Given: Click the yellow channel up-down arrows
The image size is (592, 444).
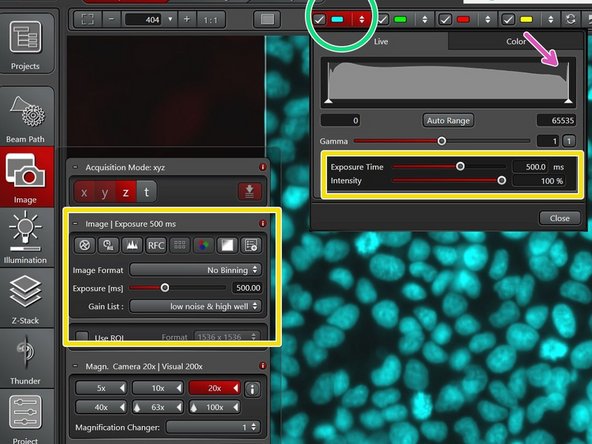Looking at the screenshot, I should coord(550,19).
